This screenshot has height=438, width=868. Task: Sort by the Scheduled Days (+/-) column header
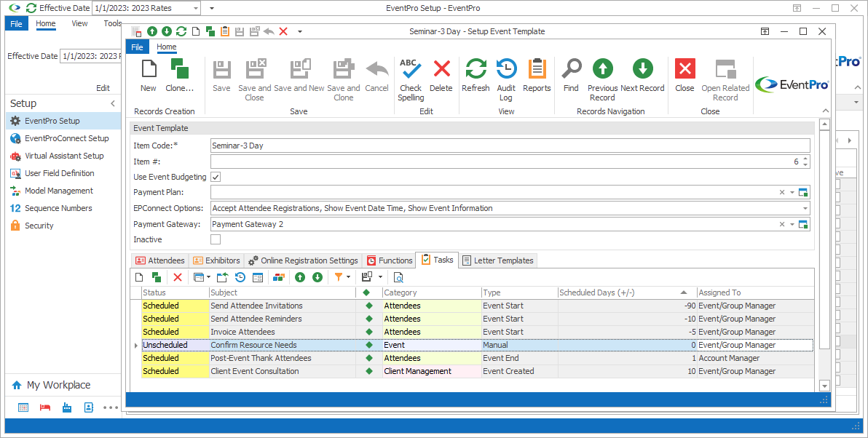[627, 292]
